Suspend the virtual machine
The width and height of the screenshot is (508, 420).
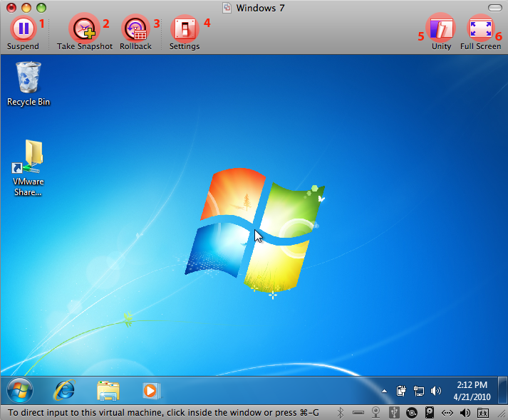click(24, 33)
